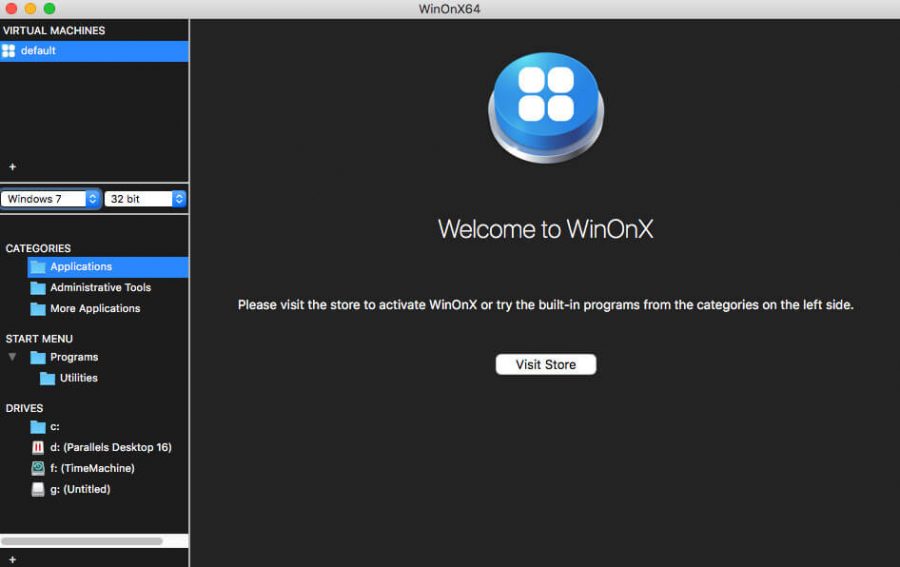Screen dimensions: 900x567
Task: Open the Windows 7 version dropdown
Action: (51, 199)
